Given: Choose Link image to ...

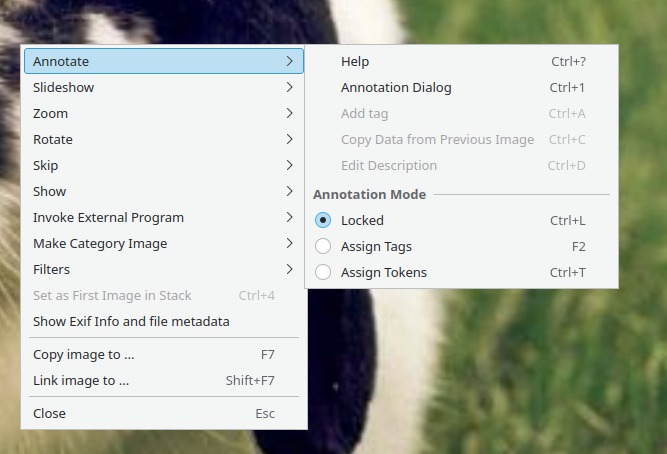Looking at the screenshot, I should [164, 380].
